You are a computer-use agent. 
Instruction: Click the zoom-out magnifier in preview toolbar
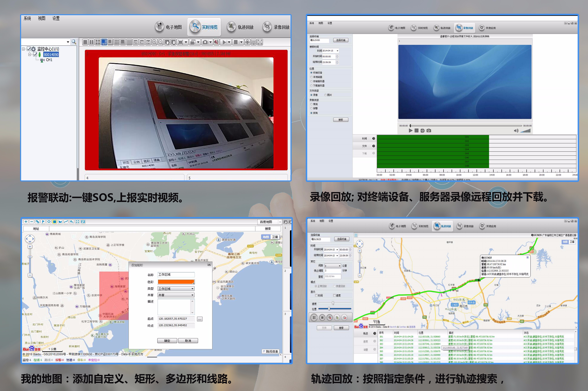(161, 42)
